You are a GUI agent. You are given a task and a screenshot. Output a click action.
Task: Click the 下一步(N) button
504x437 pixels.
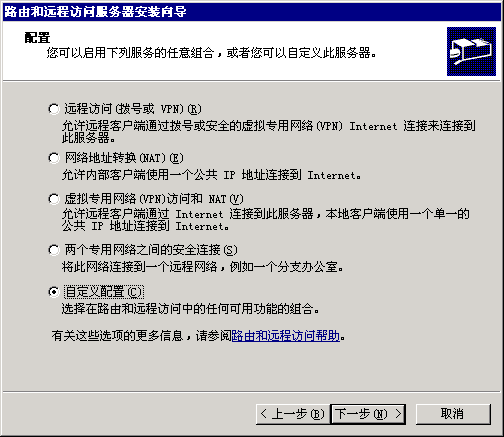368,414
